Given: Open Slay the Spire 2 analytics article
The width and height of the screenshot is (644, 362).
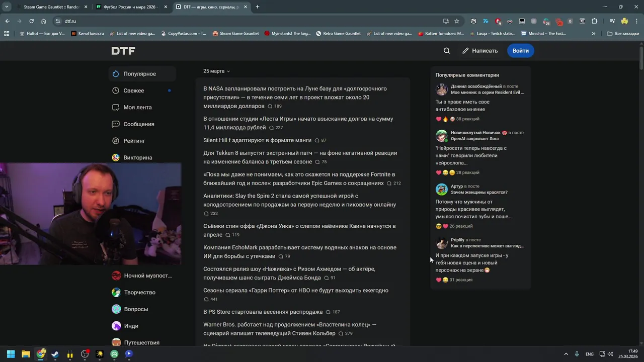Looking at the screenshot, I should pyautogui.click(x=300, y=200).
